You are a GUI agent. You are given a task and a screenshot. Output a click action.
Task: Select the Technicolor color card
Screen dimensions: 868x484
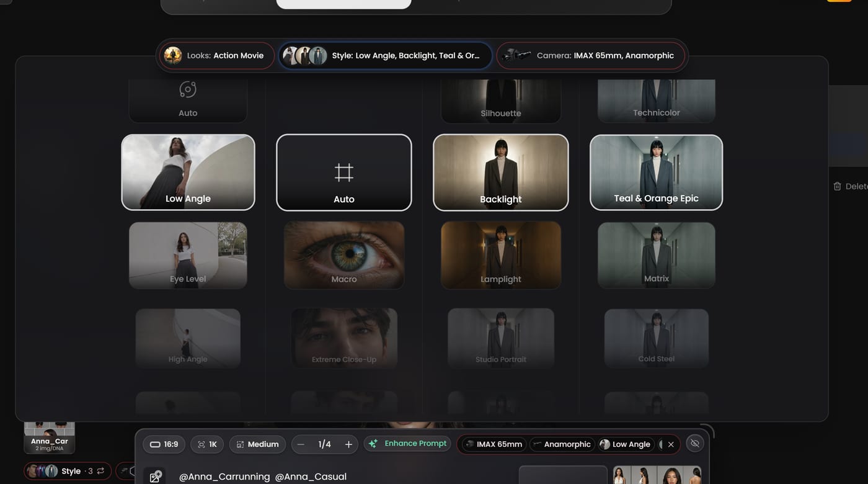pos(657,101)
